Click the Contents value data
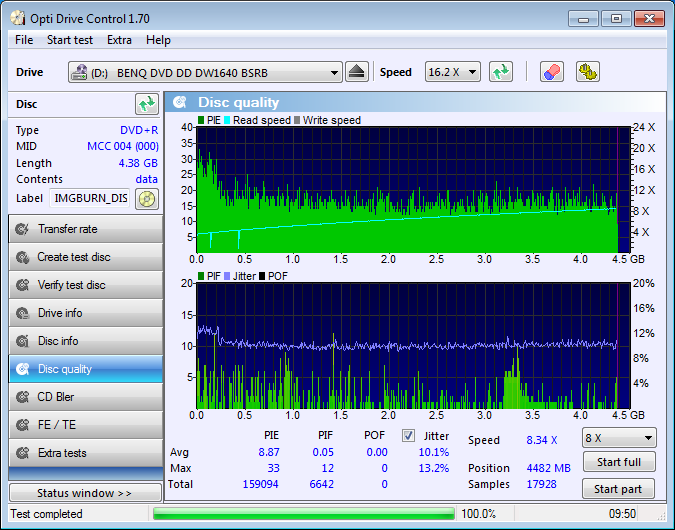The image size is (675, 530). click(x=146, y=179)
